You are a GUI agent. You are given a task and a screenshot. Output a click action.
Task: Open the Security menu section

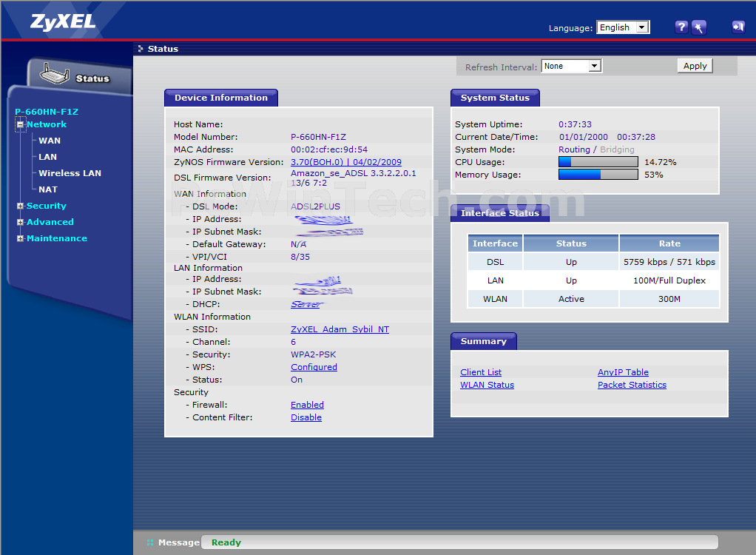pos(47,206)
